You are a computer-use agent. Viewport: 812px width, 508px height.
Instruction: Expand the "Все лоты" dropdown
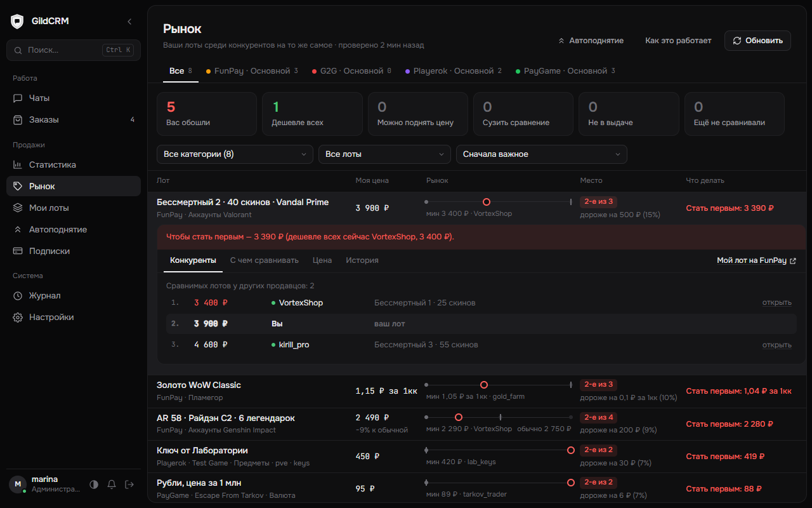385,154
